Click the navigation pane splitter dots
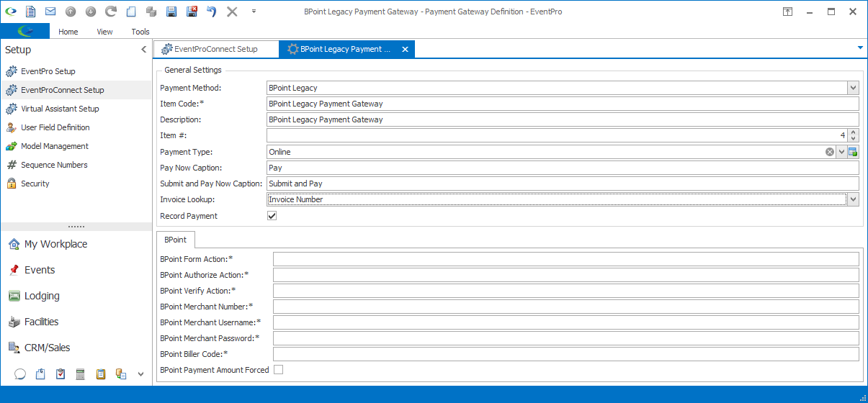Image resolution: width=868 pixels, height=403 pixels. (76, 227)
